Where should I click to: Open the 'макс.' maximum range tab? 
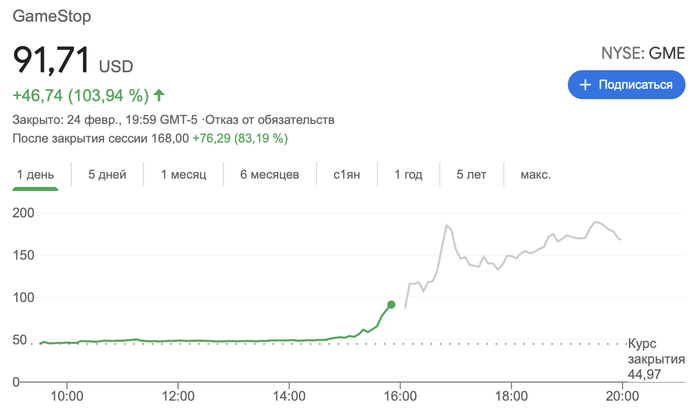pyautogui.click(x=535, y=175)
